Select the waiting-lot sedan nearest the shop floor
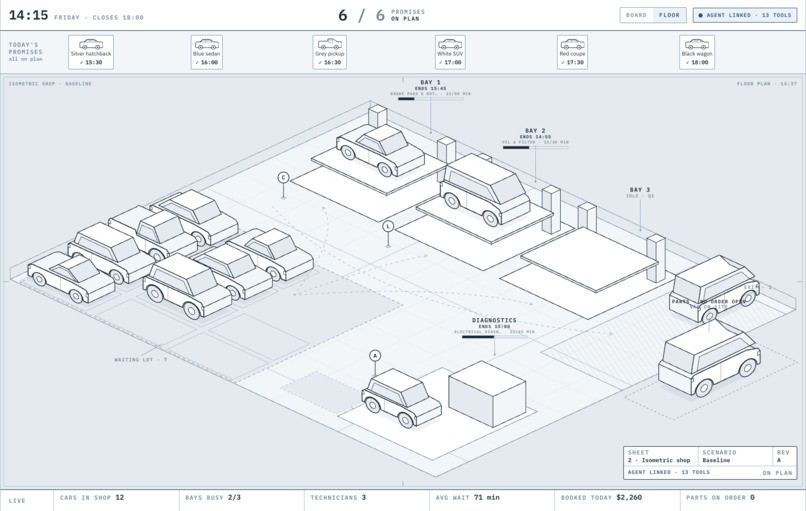 coord(272,253)
